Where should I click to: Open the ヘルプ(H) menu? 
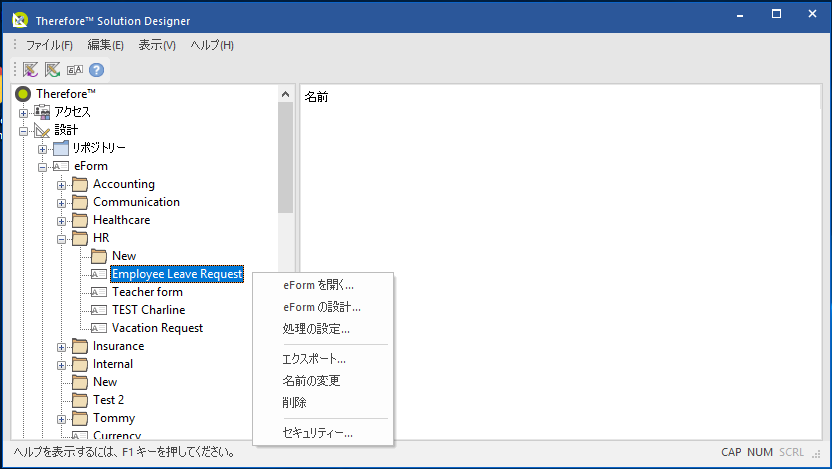click(212, 45)
